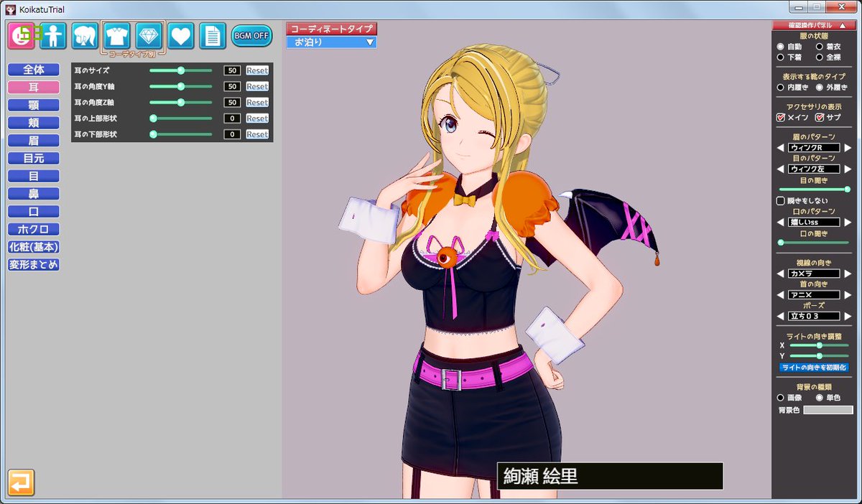This screenshot has height=504, width=862.
Task: Reset the 耳のサイズ value
Action: (257, 70)
